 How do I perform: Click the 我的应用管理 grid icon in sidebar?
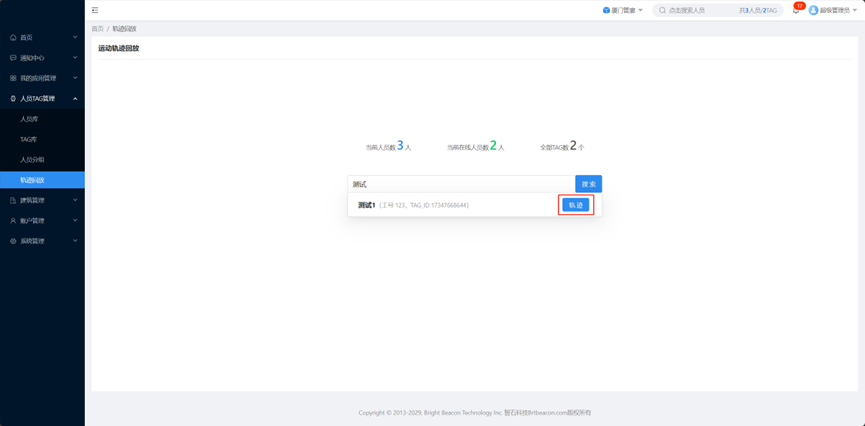click(x=13, y=78)
